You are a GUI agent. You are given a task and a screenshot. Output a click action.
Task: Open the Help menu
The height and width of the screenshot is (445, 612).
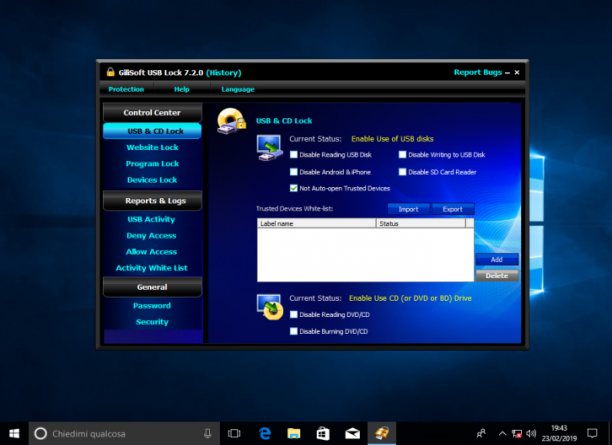181,89
